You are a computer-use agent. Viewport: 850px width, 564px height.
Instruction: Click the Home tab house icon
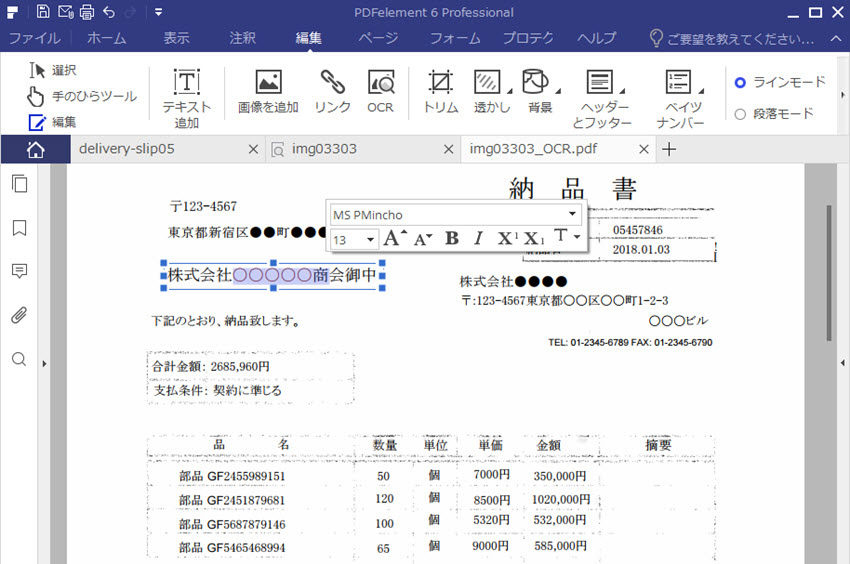(x=36, y=149)
